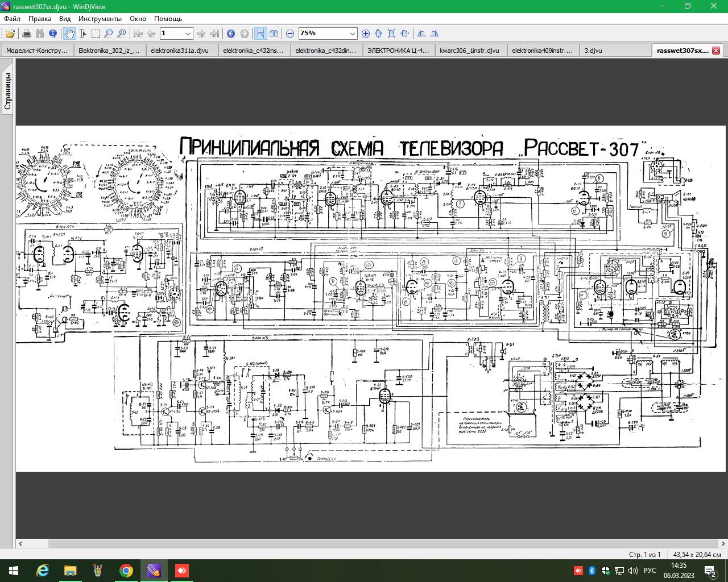Select the Marquee rectangle selection tool
The image size is (728, 582).
[x=96, y=34]
